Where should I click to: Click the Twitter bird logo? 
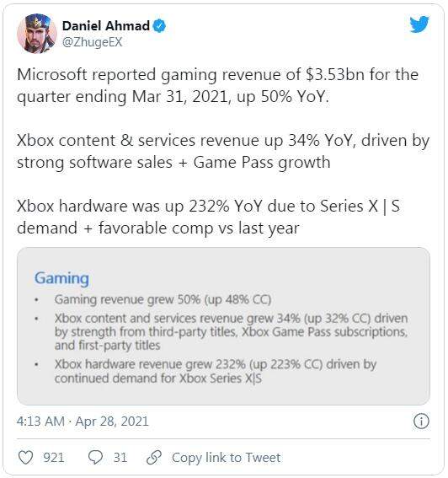(419, 24)
